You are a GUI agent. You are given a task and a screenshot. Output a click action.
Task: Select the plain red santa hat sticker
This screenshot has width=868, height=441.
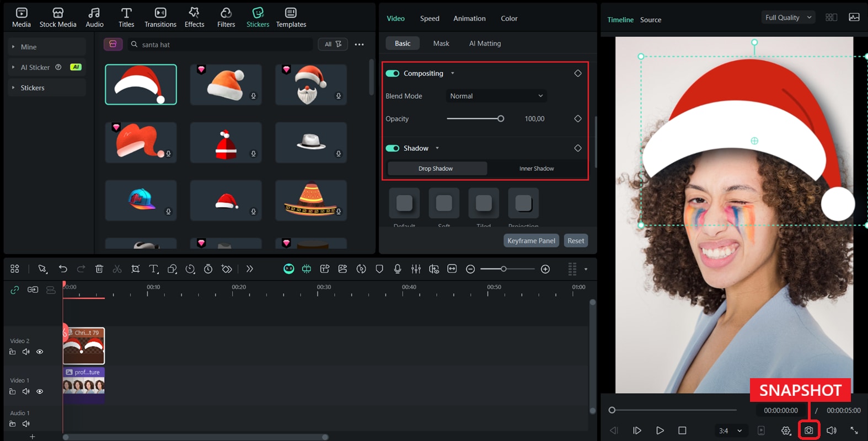click(141, 84)
